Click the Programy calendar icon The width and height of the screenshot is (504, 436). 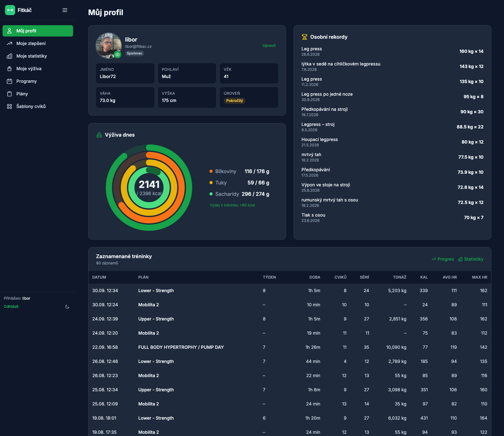click(x=9, y=81)
